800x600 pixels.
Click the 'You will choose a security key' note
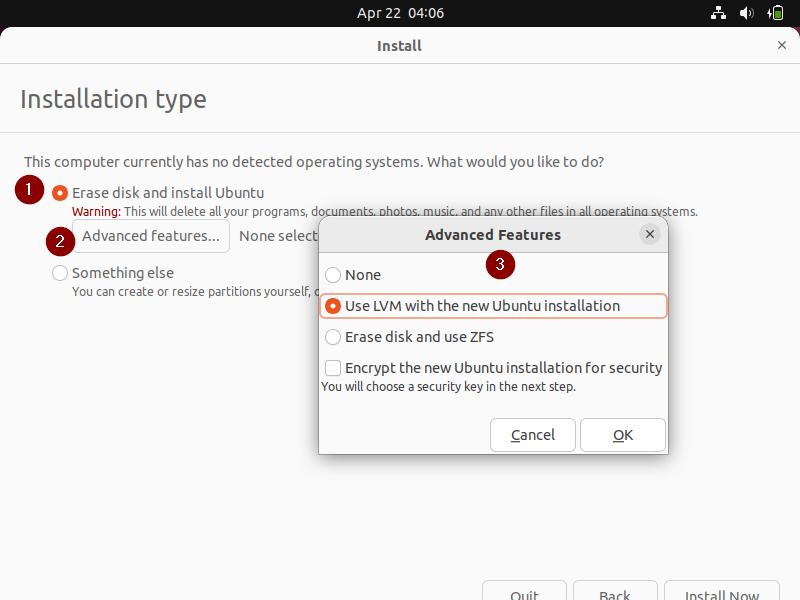(x=448, y=387)
